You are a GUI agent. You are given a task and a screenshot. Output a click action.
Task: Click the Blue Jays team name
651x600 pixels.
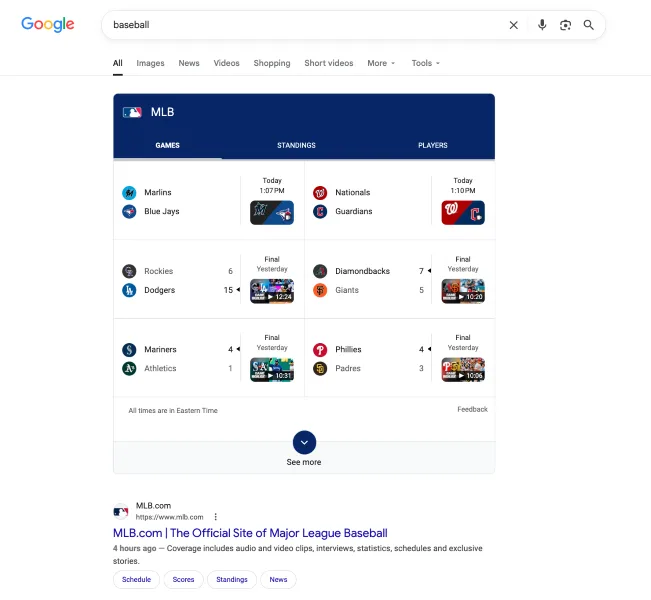pos(162,211)
